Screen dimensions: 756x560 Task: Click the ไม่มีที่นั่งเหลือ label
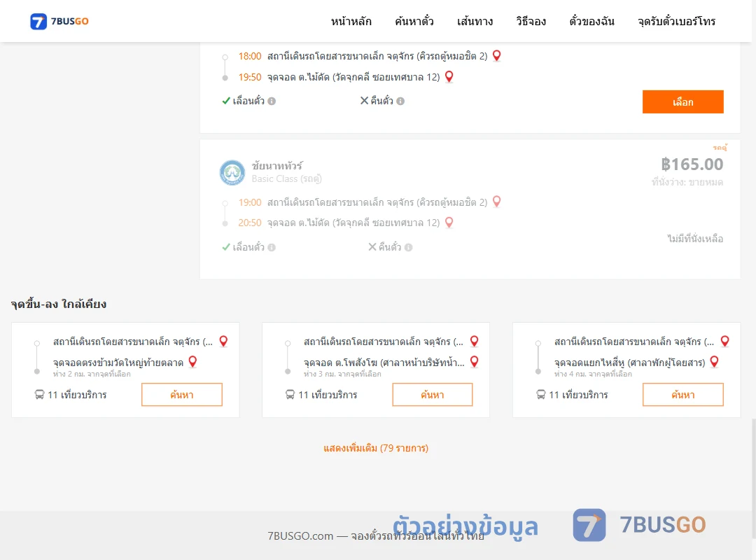coord(695,239)
